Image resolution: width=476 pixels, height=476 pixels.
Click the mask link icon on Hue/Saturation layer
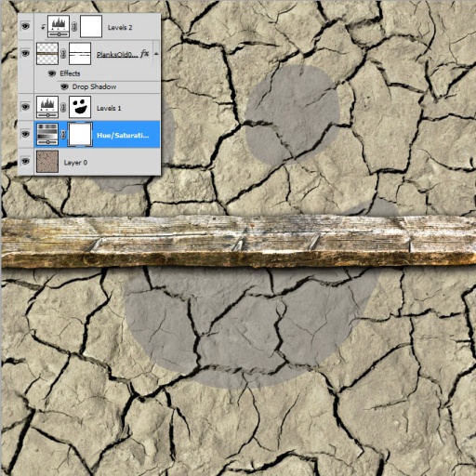tap(63, 134)
